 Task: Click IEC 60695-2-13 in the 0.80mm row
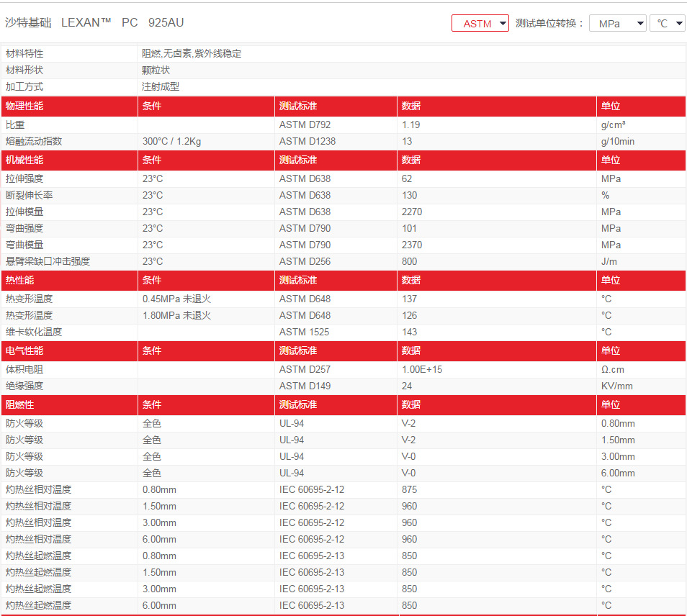point(312,556)
